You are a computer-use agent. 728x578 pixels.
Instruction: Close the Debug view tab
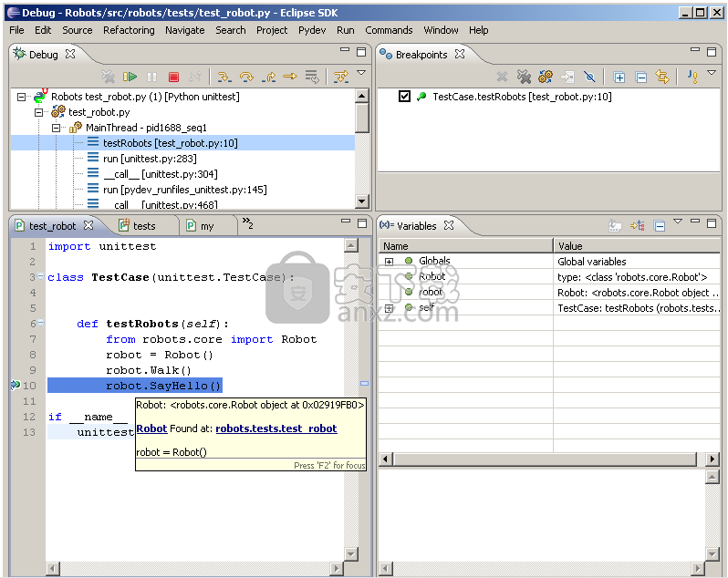click(70, 54)
